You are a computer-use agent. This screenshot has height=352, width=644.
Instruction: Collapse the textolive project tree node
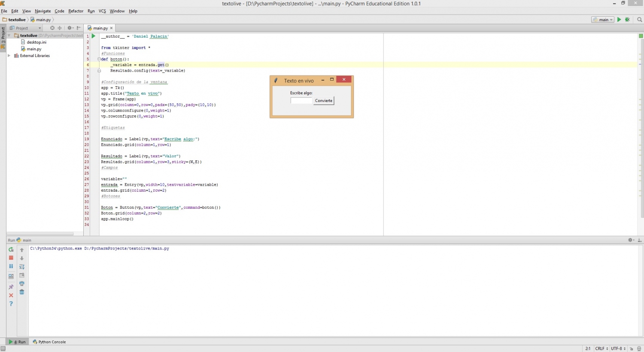9,36
